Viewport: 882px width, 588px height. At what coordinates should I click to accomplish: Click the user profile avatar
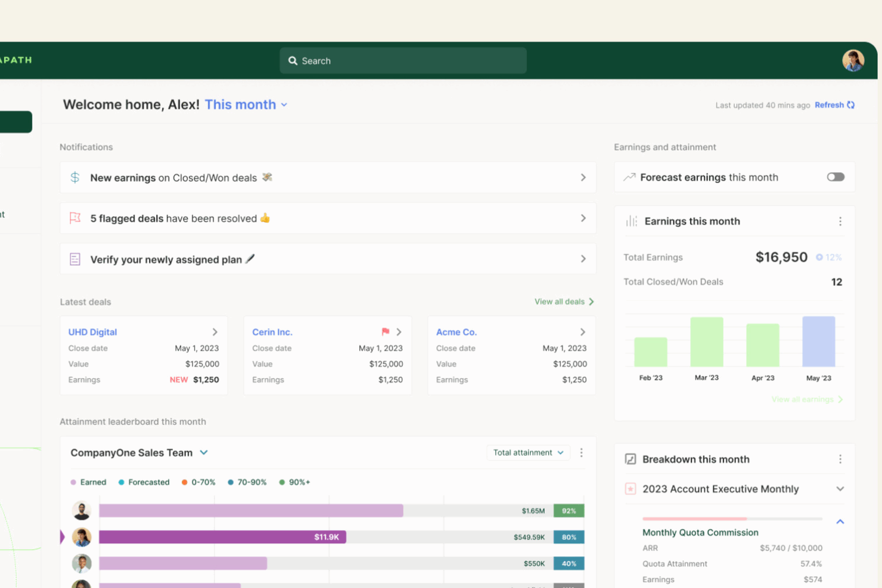(853, 61)
